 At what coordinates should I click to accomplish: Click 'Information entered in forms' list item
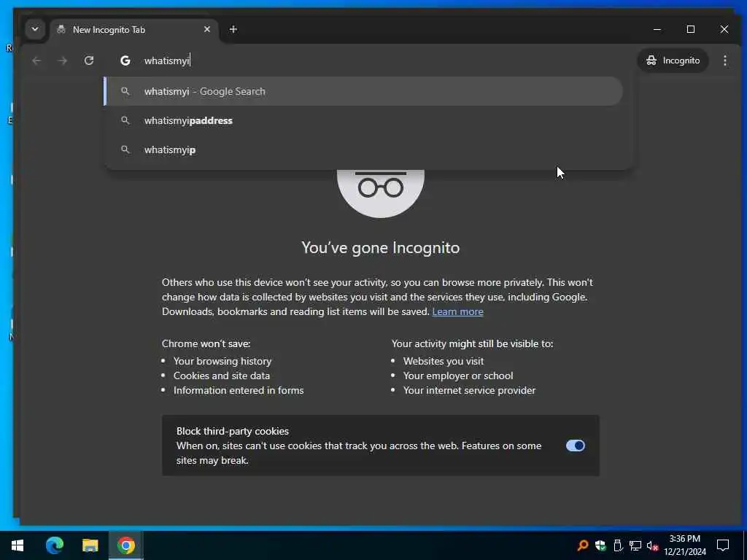pyautogui.click(x=239, y=391)
